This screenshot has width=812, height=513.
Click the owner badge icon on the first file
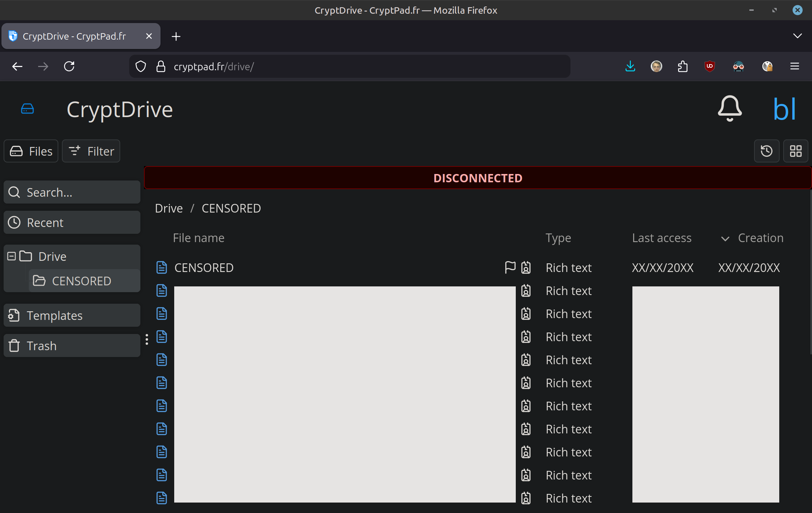click(x=526, y=267)
